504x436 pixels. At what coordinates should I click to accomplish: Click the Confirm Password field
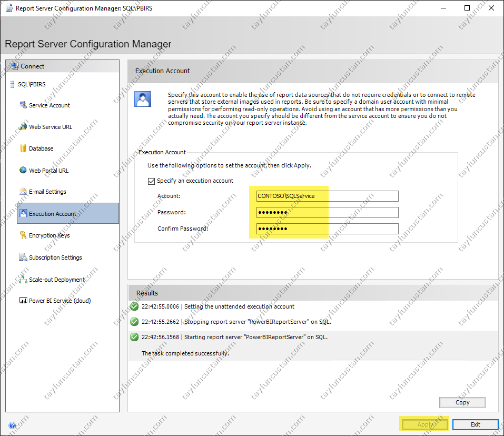(327, 229)
